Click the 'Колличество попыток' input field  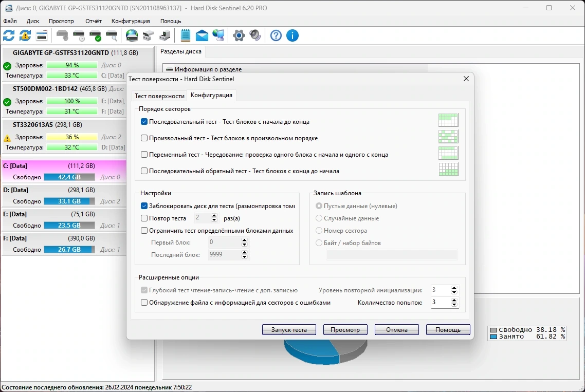441,302
